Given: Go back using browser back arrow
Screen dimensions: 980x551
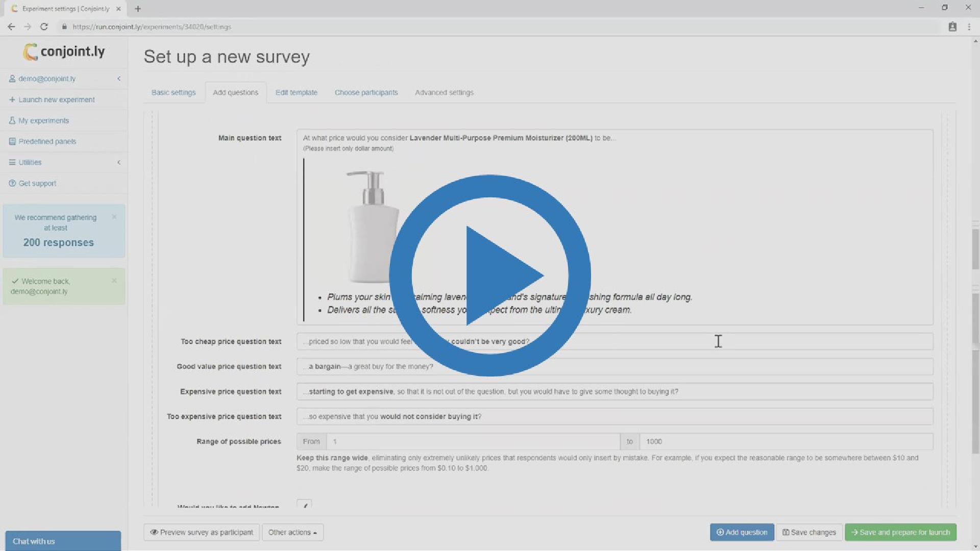Looking at the screenshot, I should 11,27.
